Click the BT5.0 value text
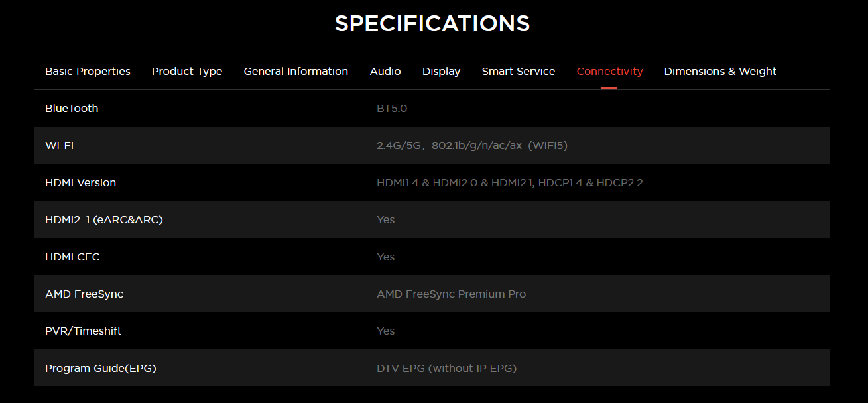The width and height of the screenshot is (868, 403). (392, 108)
